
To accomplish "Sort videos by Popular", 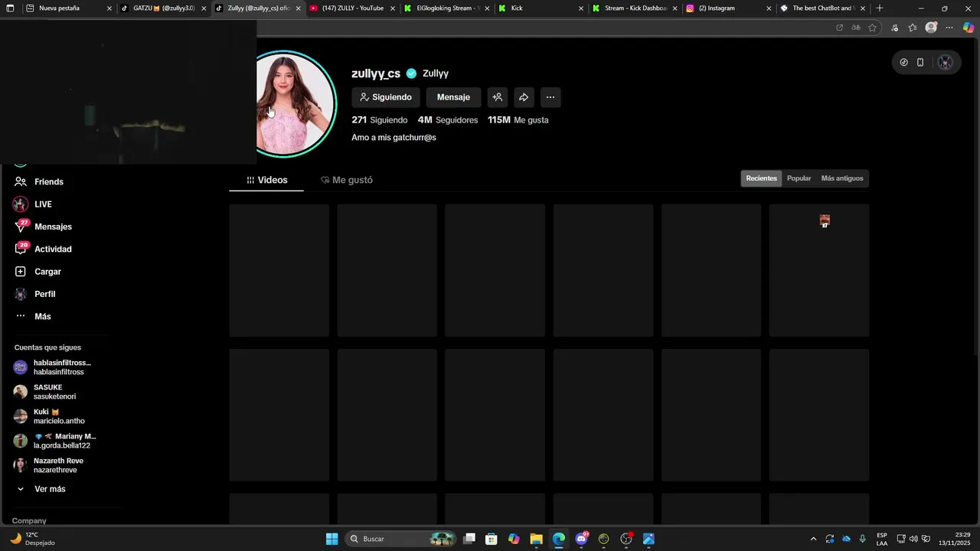I will point(799,178).
